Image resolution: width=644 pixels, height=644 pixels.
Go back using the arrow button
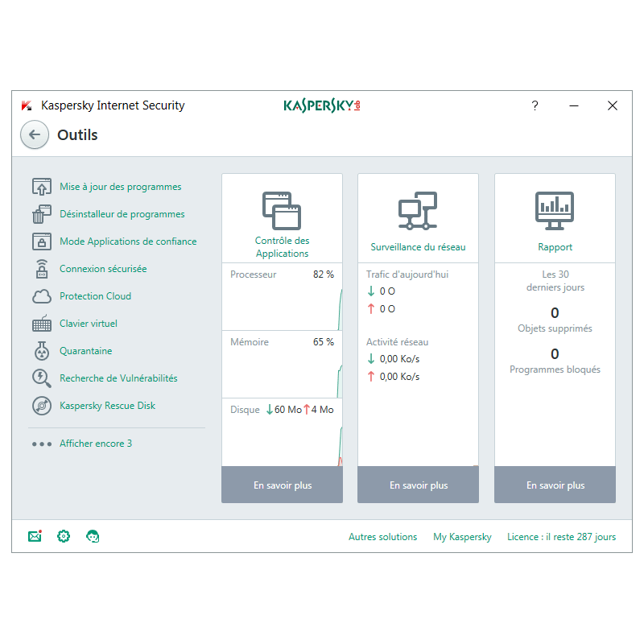35,134
